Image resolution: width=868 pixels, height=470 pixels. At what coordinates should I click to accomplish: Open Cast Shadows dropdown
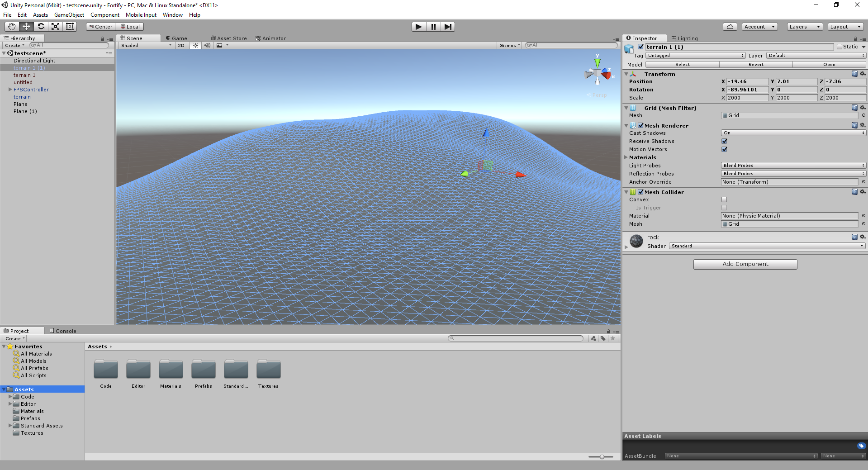pos(793,133)
